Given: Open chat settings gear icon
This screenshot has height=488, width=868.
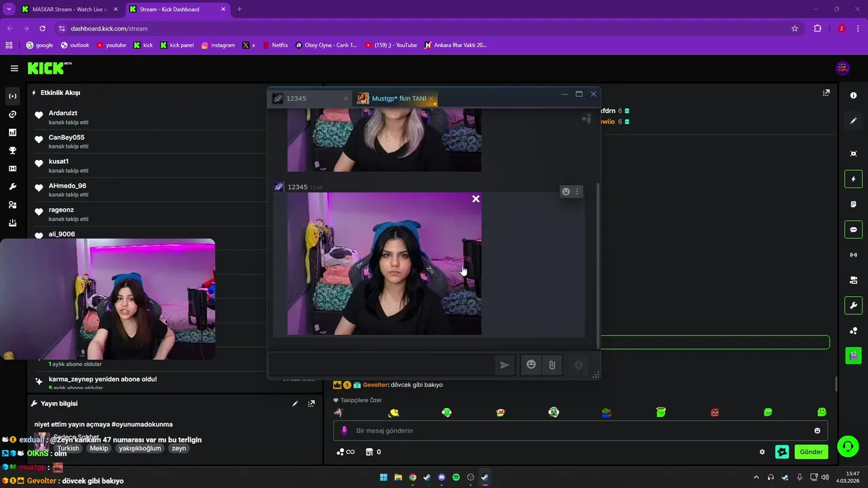Looking at the screenshot, I should (x=762, y=452).
